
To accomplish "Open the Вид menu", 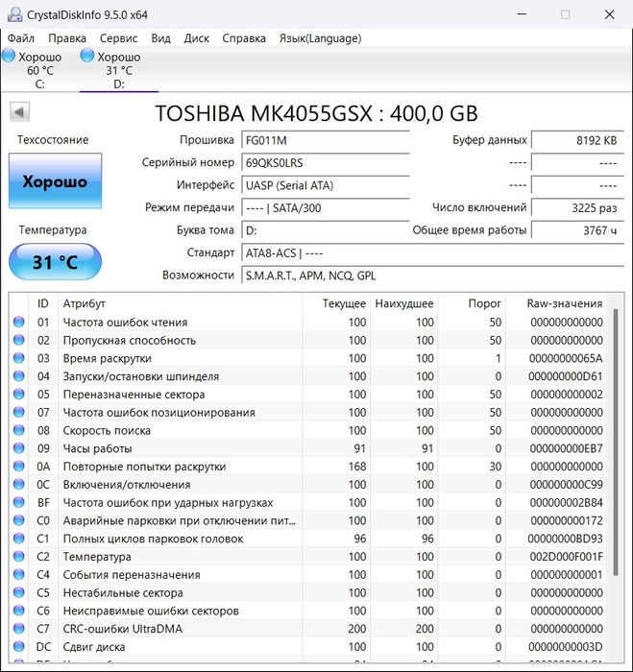I will tap(160, 38).
